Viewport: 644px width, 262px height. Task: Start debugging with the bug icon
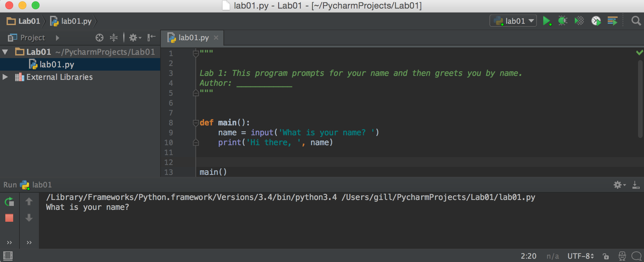pyautogui.click(x=563, y=21)
